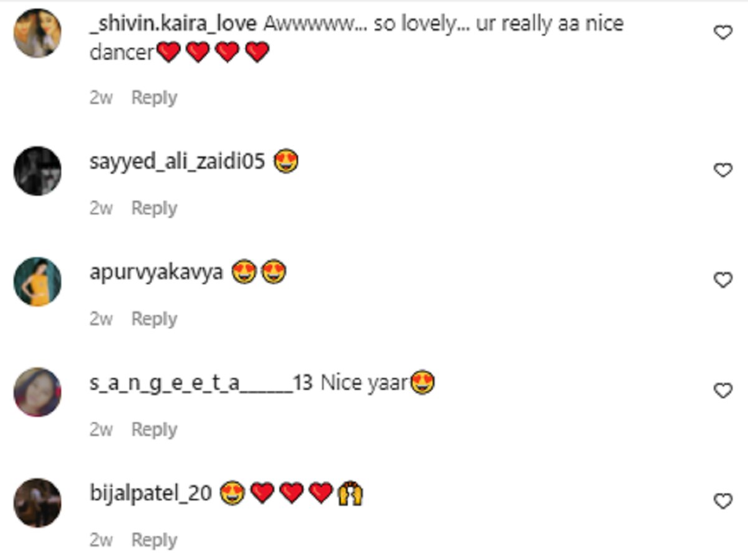Viewport: 748px width, 560px height.
Task: Open the _shivin.kaira_love username link
Action: coord(173,24)
